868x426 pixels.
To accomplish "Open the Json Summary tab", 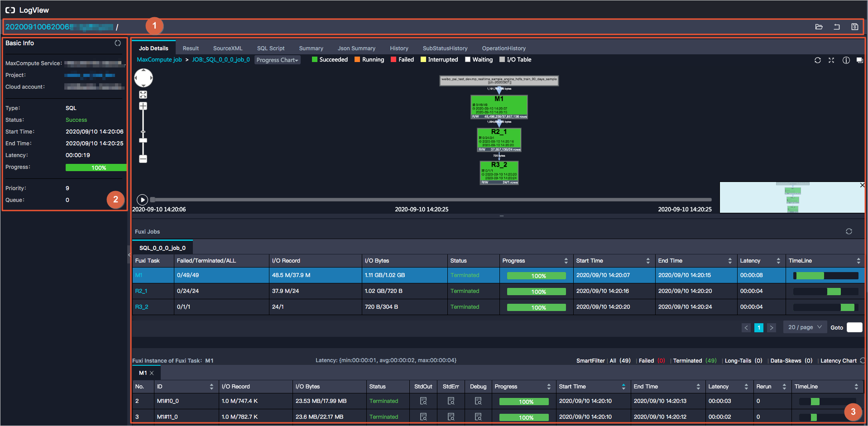I will 356,48.
